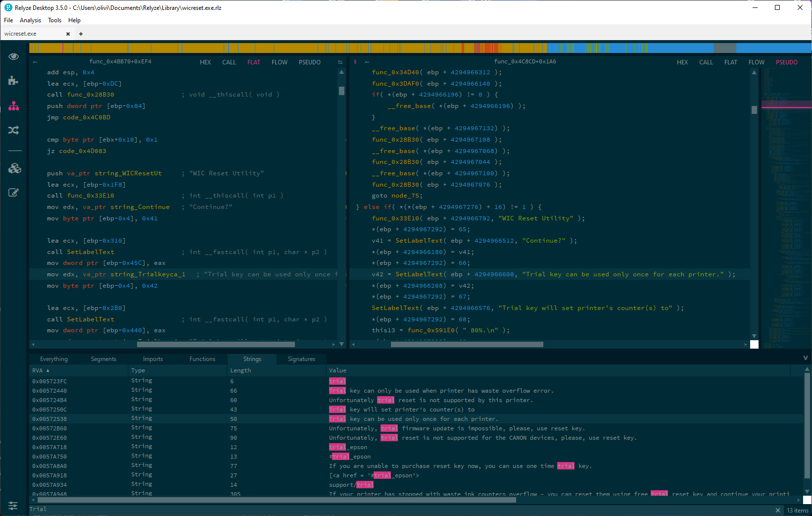Select string row at RVA 0x005723FC
This screenshot has height=516, width=812.
[x=417, y=381]
